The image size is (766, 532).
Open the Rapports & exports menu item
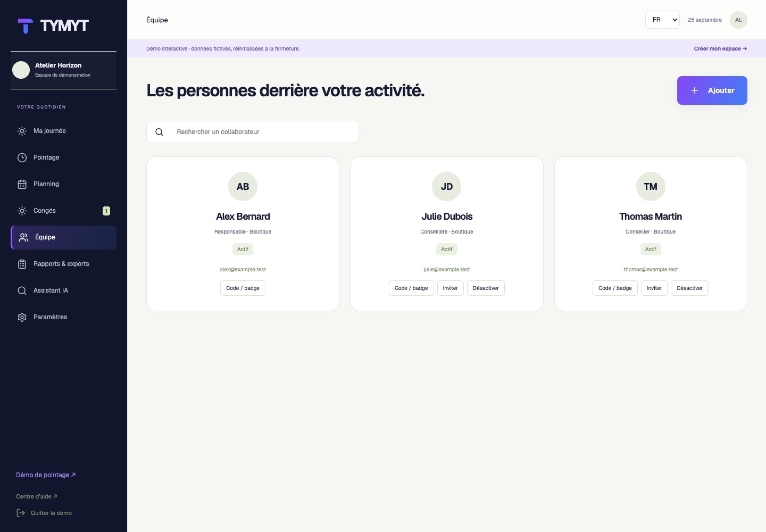pos(63,264)
